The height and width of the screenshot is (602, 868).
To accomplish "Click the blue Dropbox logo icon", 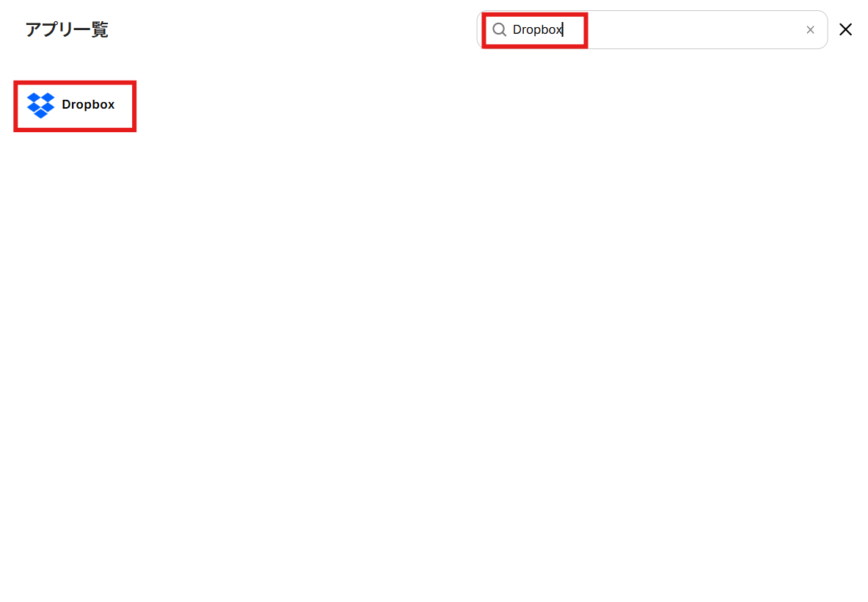I will coord(40,105).
